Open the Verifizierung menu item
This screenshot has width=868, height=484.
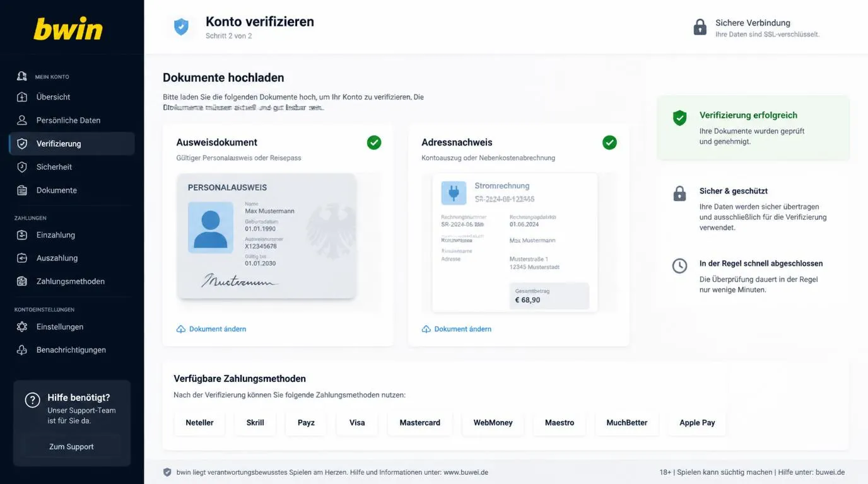click(72, 144)
